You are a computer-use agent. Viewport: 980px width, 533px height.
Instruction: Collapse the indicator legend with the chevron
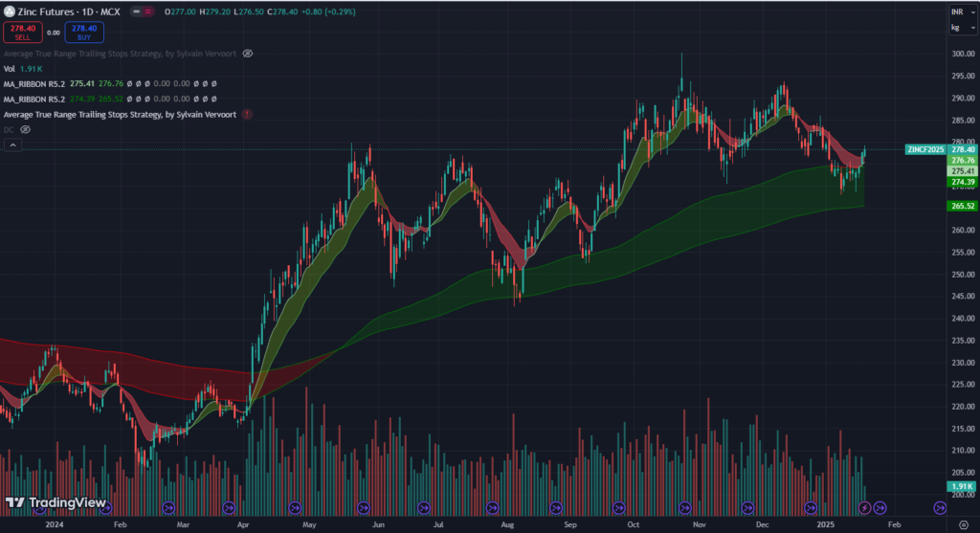point(12,144)
